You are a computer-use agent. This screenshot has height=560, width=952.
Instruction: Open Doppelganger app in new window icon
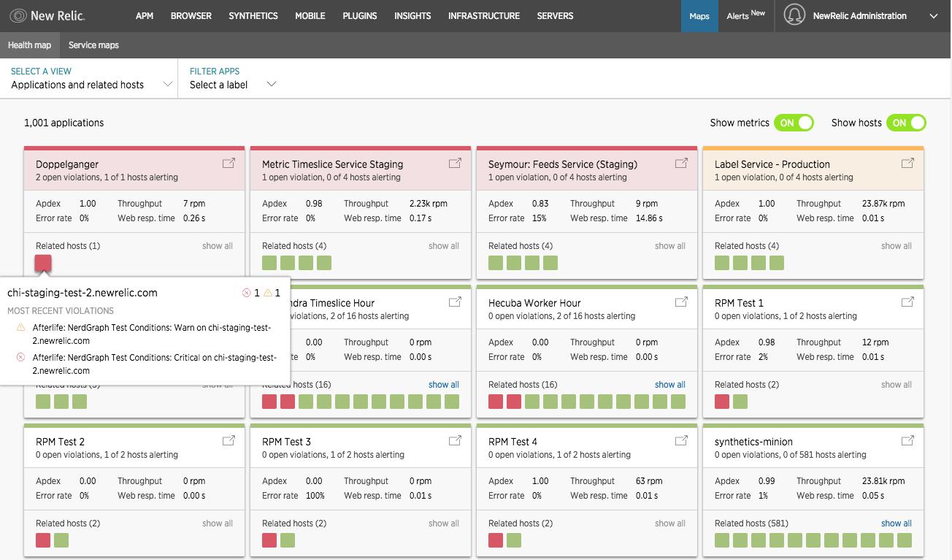tap(229, 164)
